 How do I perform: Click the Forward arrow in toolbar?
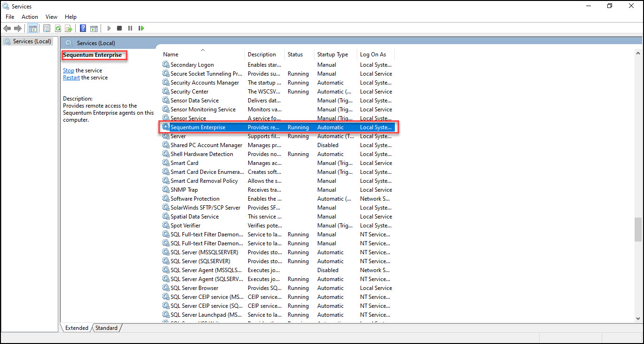point(18,28)
